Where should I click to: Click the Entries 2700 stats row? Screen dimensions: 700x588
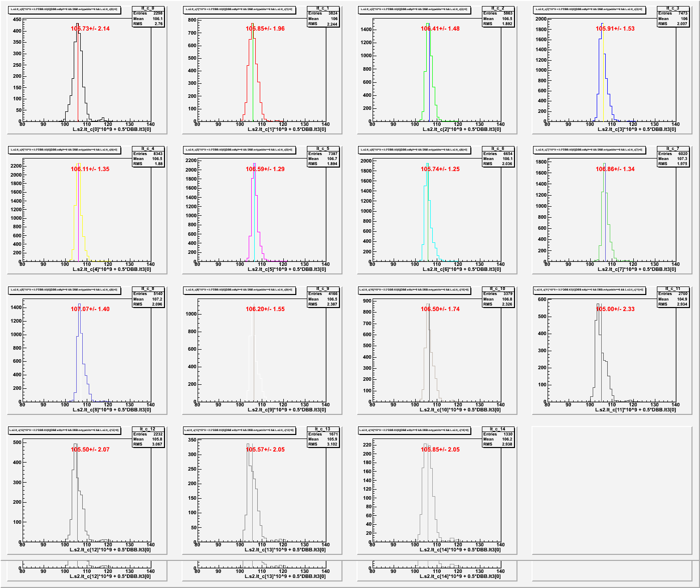pos(673,294)
